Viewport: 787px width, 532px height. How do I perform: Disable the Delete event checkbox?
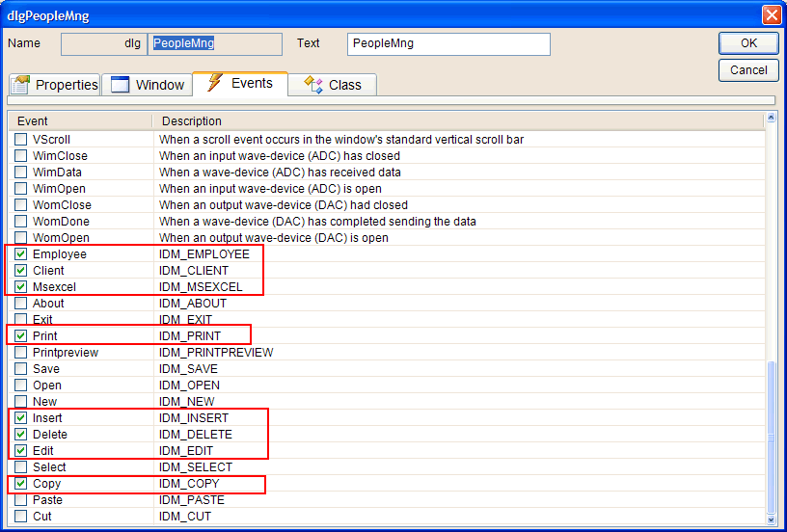pyautogui.click(x=20, y=435)
